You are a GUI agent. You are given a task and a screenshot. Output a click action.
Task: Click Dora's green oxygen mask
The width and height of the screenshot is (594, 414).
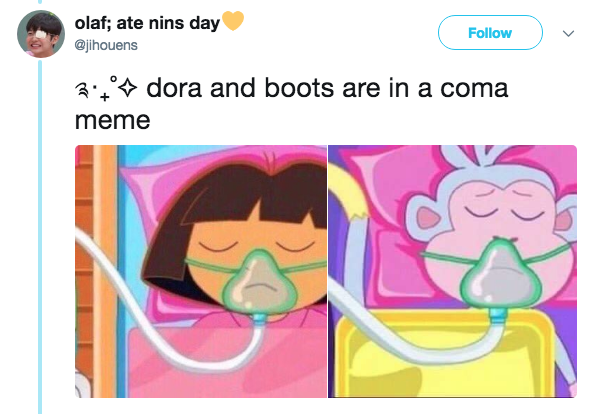[259, 281]
